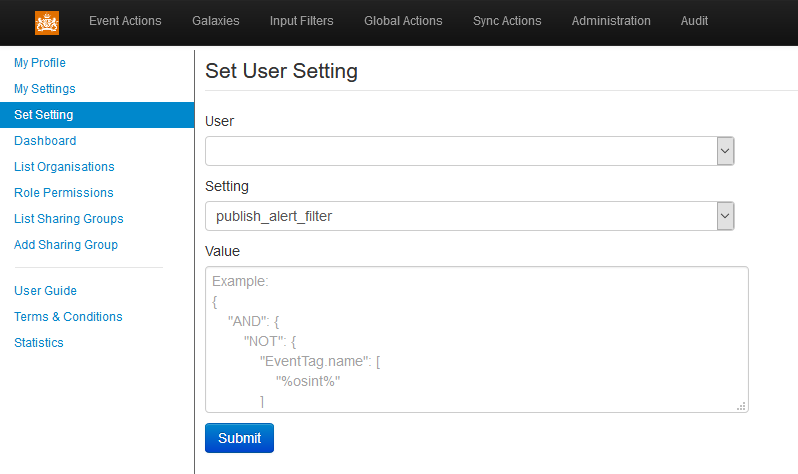The height and width of the screenshot is (474, 798).
Task: Expand the User dropdown
Action: click(x=469, y=151)
